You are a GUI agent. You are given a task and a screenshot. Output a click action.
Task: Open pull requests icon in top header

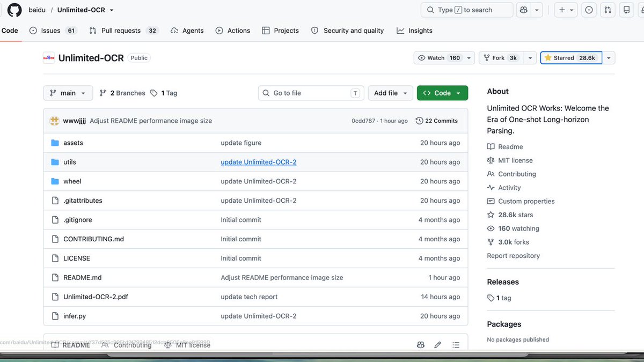pos(608,10)
